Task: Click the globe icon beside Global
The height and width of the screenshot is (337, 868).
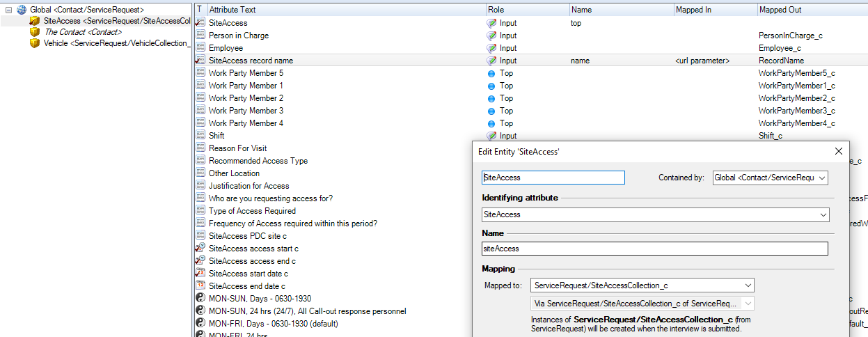Action: (22, 10)
